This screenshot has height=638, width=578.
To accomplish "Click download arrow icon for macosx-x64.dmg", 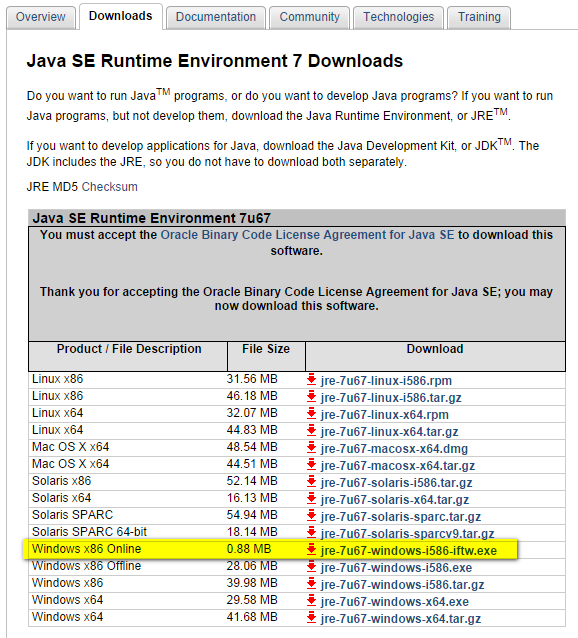I will click(x=312, y=448).
